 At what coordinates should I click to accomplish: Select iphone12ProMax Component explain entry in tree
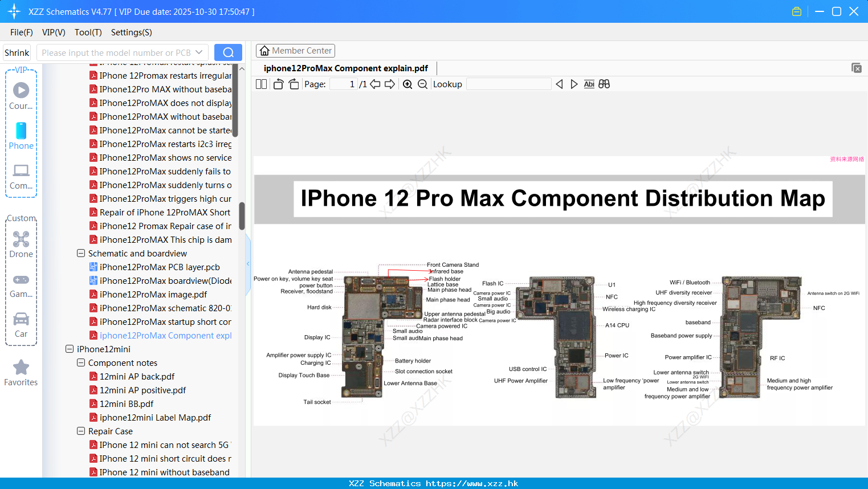pyautogui.click(x=160, y=336)
